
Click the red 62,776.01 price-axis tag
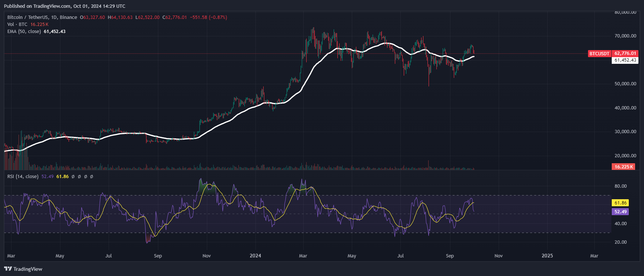(x=625, y=53)
